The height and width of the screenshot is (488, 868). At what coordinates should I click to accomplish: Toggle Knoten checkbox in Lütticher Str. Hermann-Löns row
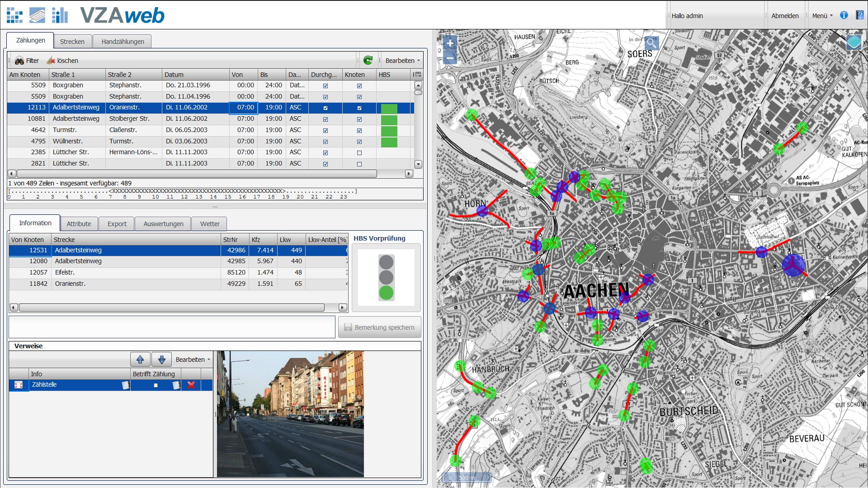click(x=359, y=153)
